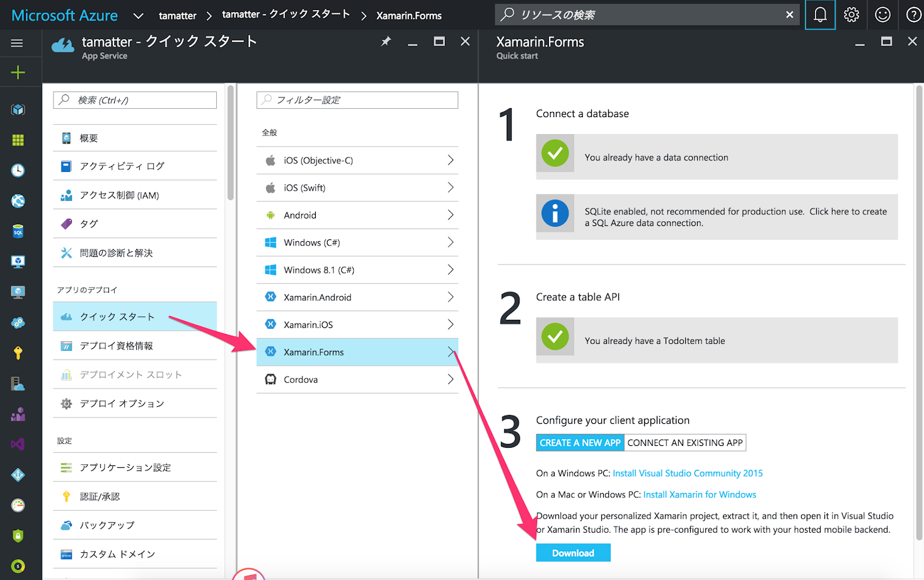The image size is (924, 580).
Task: Open the help question mark icon
Action: (x=913, y=14)
